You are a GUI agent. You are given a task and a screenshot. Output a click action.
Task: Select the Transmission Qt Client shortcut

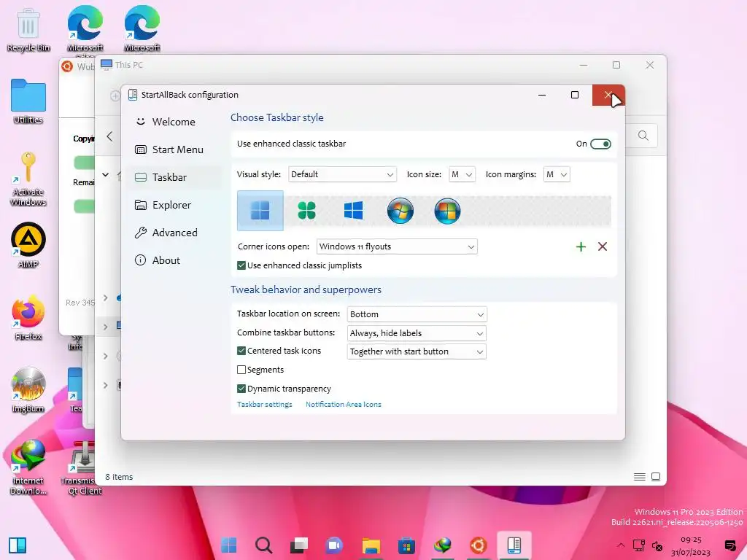pos(85,467)
